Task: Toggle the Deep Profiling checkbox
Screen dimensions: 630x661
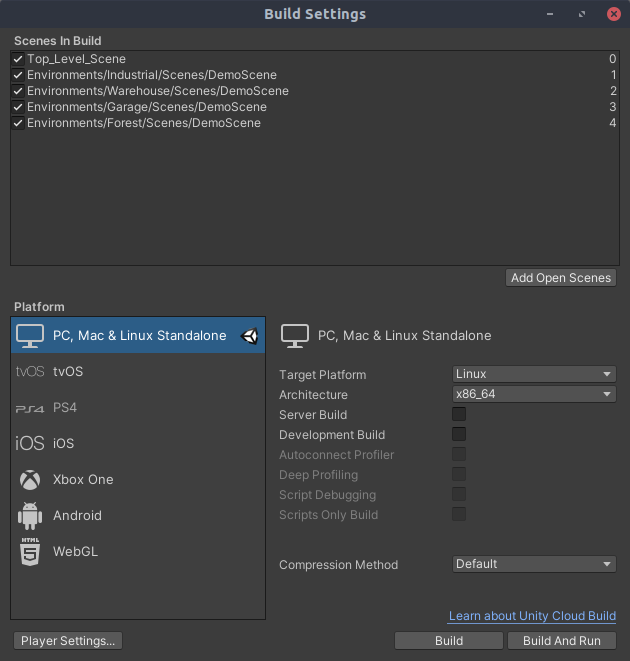Action: [x=459, y=474]
